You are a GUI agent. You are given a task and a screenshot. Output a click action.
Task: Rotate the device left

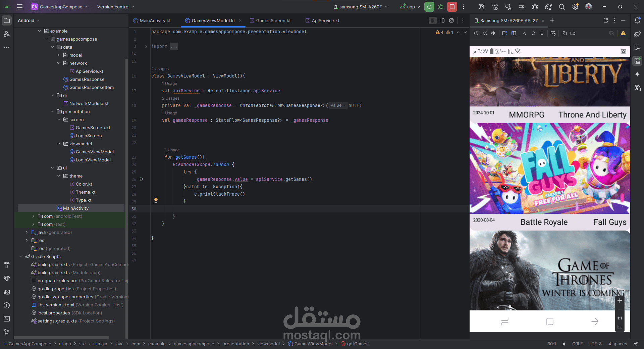[504, 33]
